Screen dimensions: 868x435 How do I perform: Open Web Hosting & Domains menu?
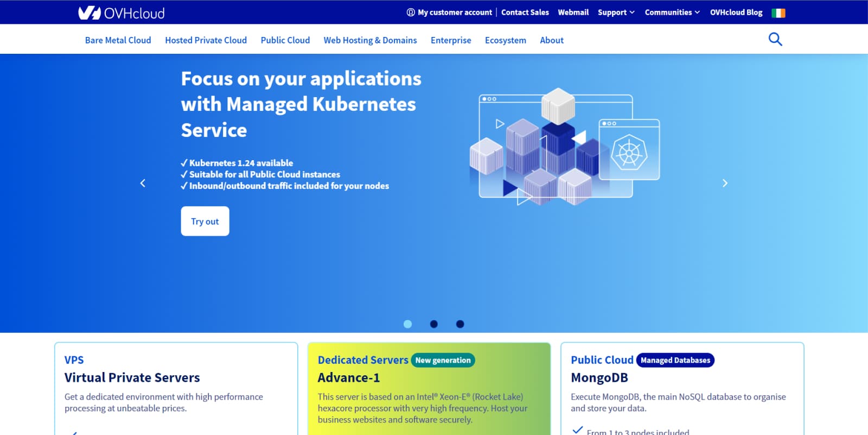(371, 40)
